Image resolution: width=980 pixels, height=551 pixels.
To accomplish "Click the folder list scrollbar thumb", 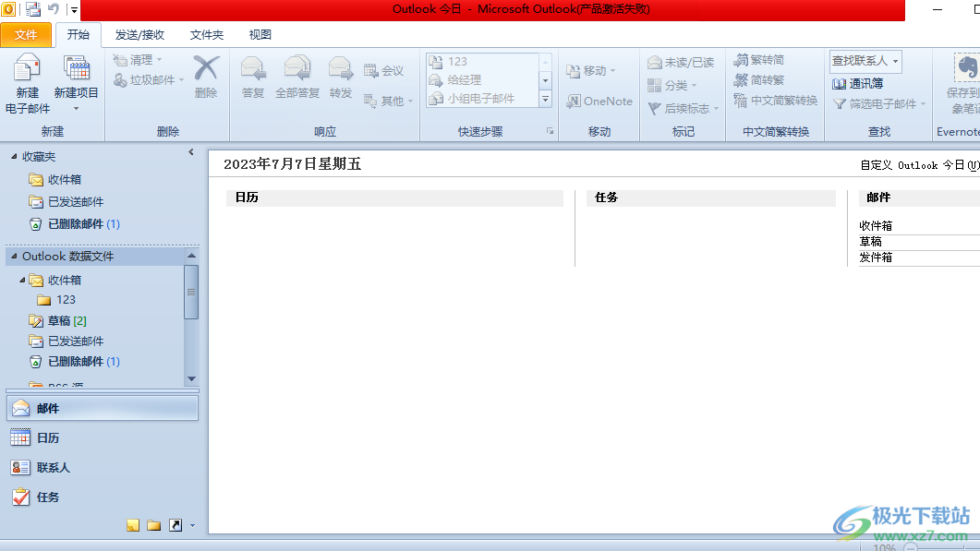I will tap(192, 292).
